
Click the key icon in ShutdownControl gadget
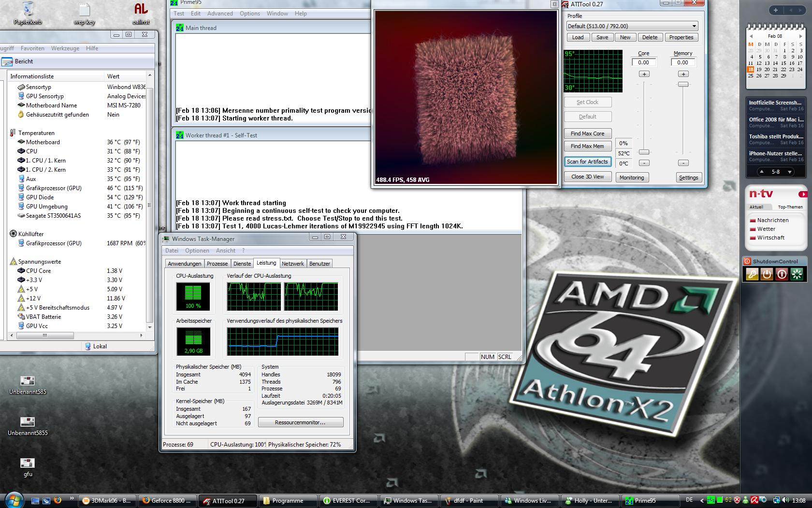coord(752,274)
